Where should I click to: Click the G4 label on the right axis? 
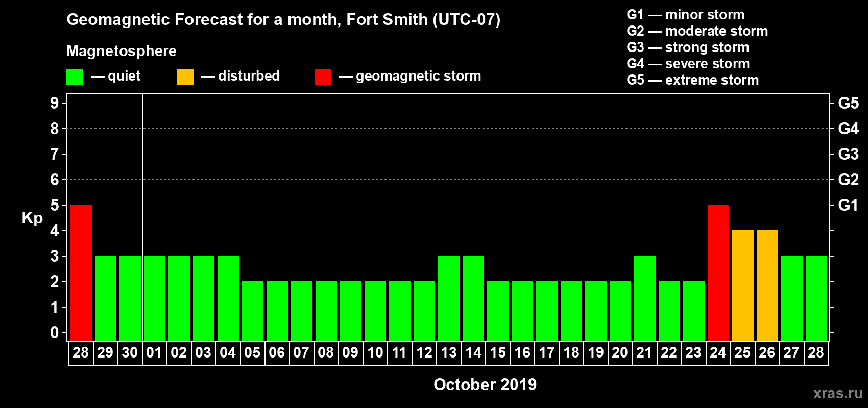click(849, 129)
